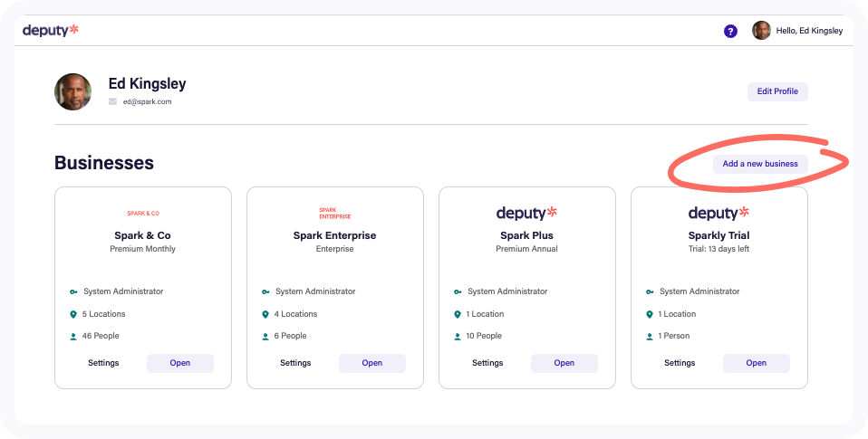Click the '1 Person' text
Viewport: 868px width, 439px height.
click(x=674, y=336)
